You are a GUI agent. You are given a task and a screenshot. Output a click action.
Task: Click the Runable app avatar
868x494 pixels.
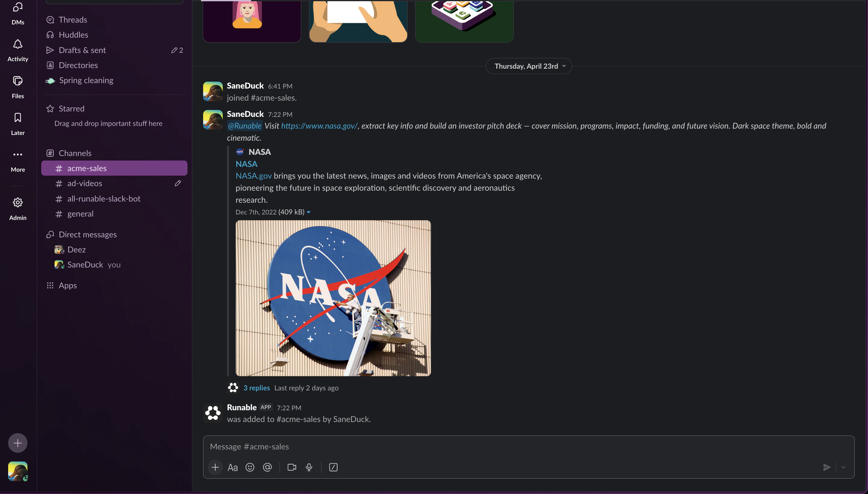tap(212, 413)
